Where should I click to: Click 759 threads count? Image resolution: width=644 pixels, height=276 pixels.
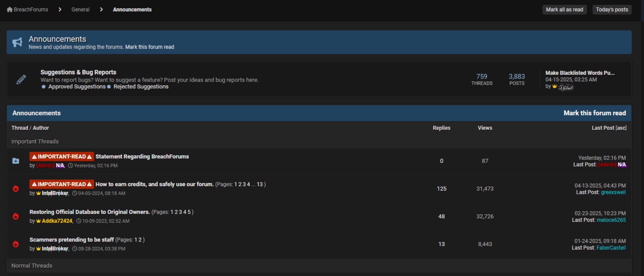pos(482,76)
